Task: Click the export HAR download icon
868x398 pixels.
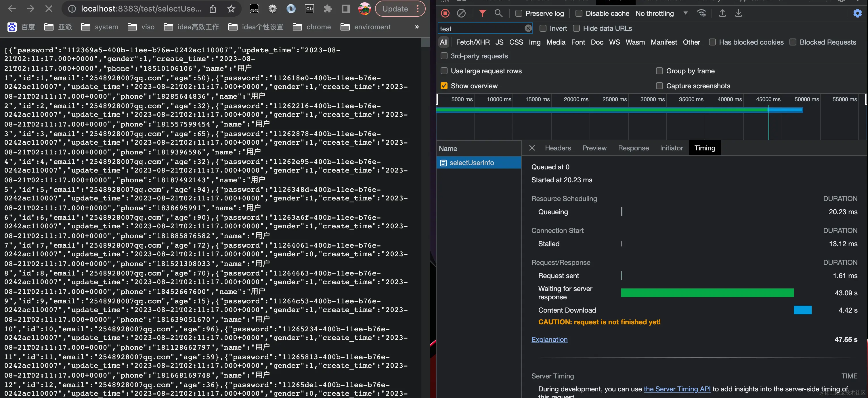Action: pyautogui.click(x=738, y=14)
